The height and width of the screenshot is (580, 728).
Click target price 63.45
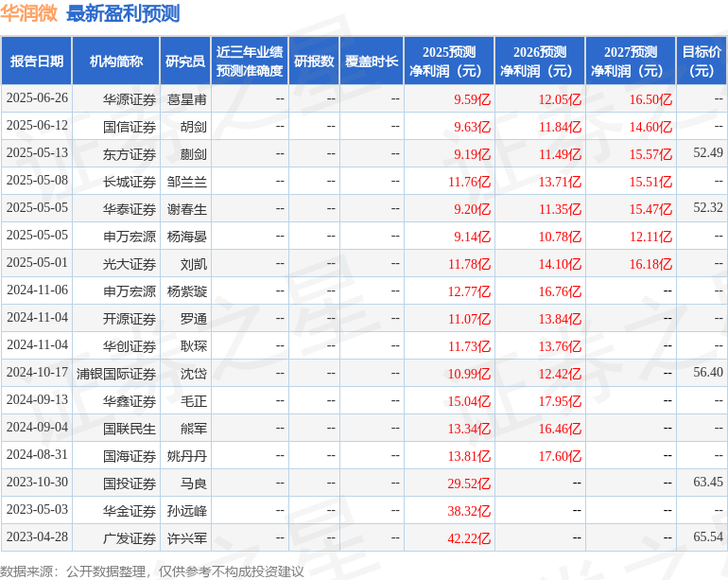708,482
